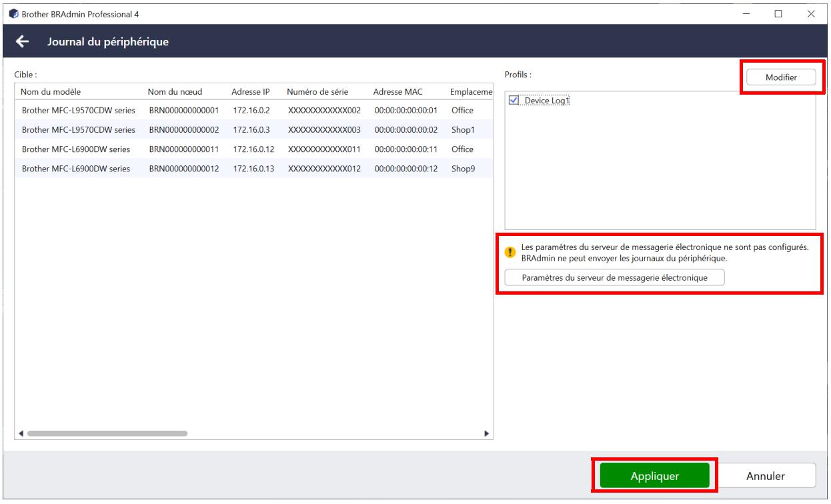
Task: Click MAC address 00:00:00:00:00:01
Action: tap(405, 111)
